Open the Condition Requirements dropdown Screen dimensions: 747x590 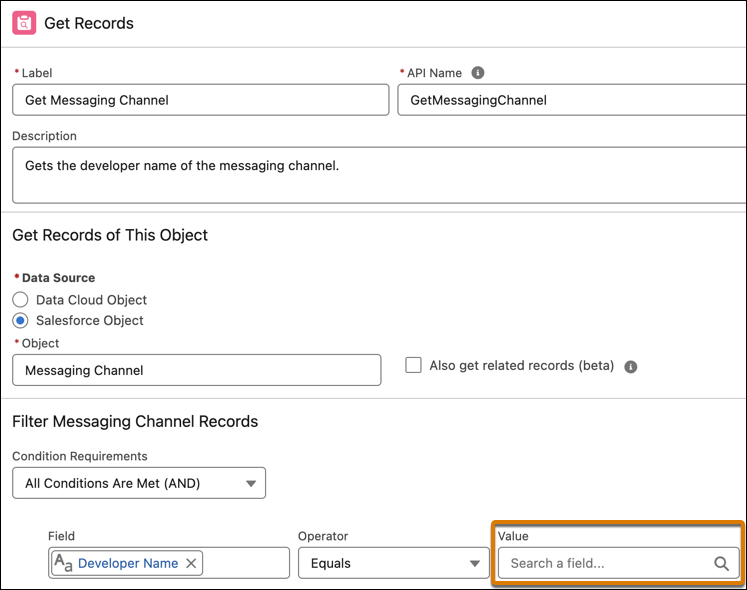pyautogui.click(x=139, y=483)
